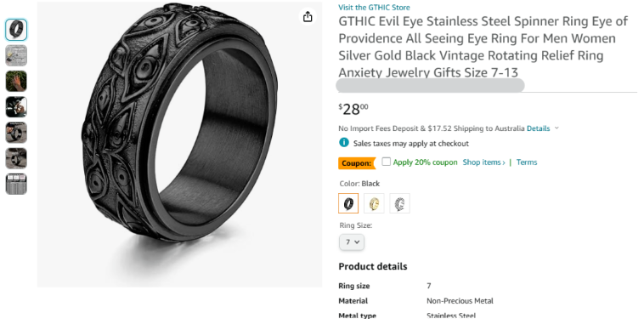Click the share icon on product image
644x330 pixels.
click(308, 17)
